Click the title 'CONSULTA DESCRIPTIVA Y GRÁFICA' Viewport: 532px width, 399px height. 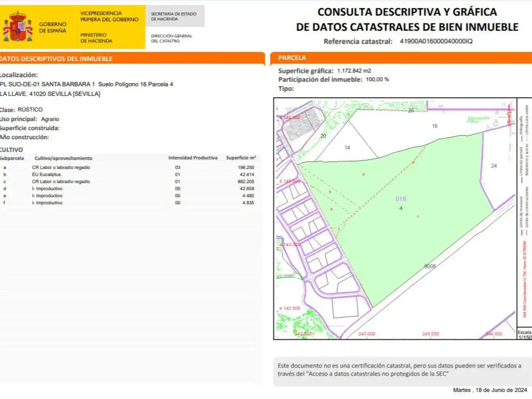[407, 12]
